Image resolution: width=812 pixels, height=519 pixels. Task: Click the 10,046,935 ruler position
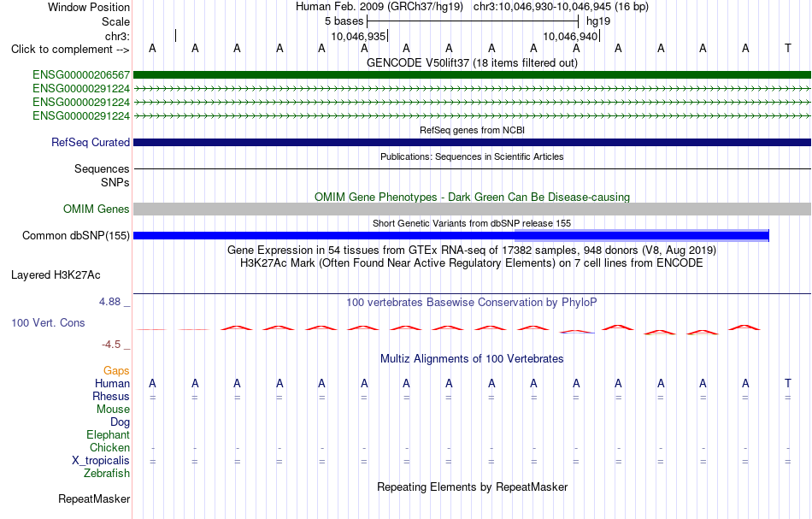tap(358, 36)
